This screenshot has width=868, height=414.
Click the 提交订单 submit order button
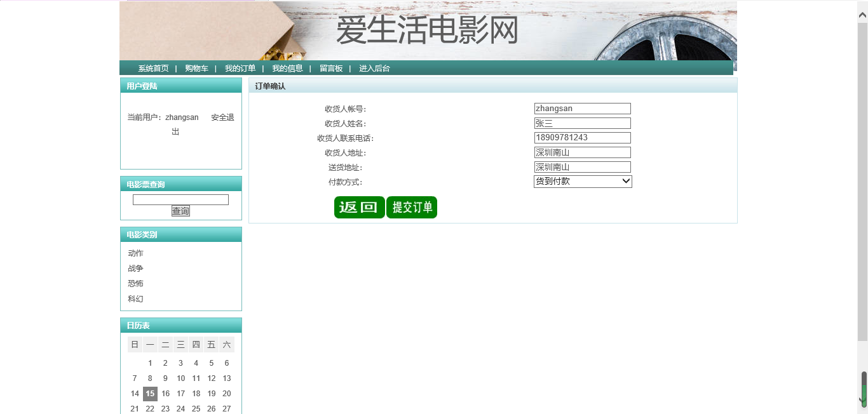pyautogui.click(x=412, y=207)
